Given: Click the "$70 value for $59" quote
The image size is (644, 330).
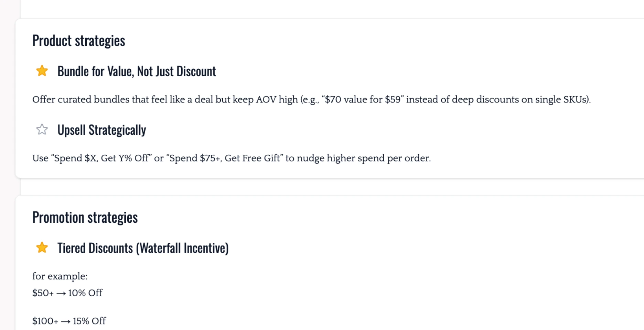Looking at the screenshot, I should (363, 100).
